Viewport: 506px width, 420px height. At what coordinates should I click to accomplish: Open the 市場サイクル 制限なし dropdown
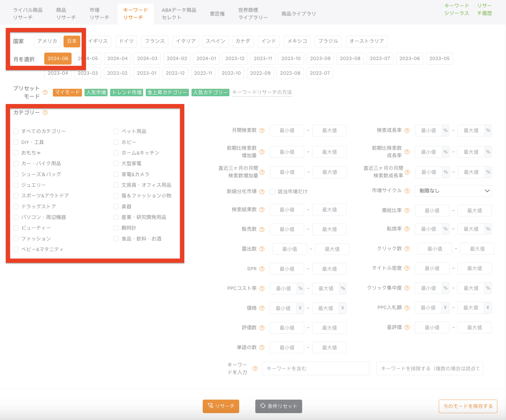[453, 191]
